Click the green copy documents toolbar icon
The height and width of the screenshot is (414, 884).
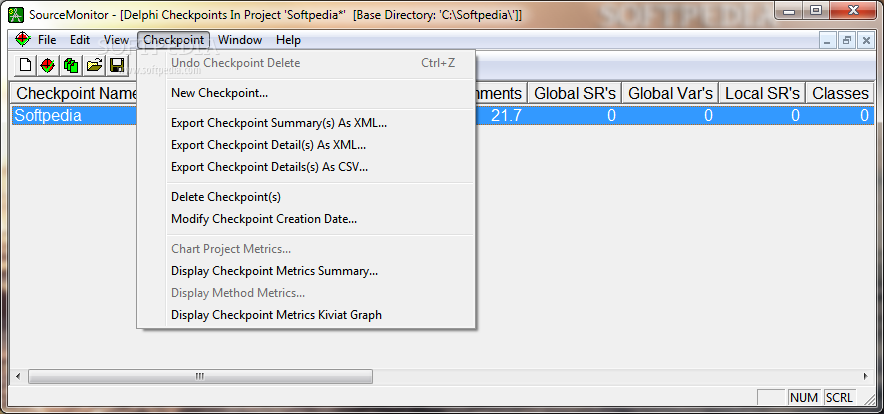tap(70, 65)
